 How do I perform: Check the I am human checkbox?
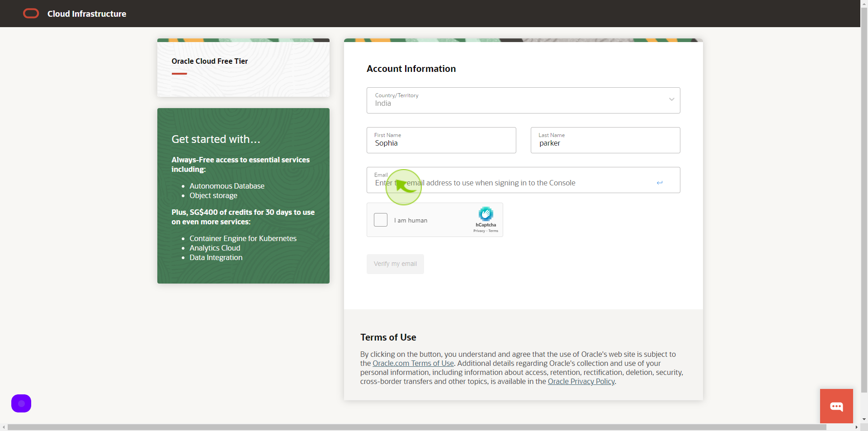click(x=381, y=220)
